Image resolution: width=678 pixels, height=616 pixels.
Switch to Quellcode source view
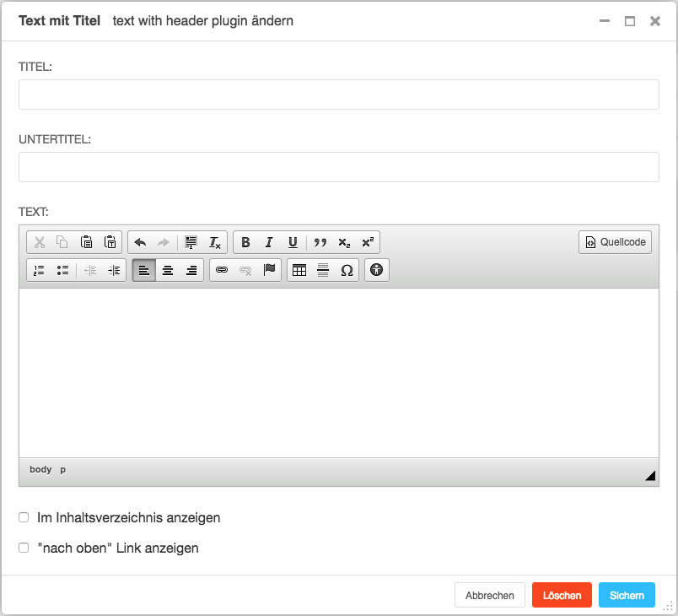pos(615,242)
